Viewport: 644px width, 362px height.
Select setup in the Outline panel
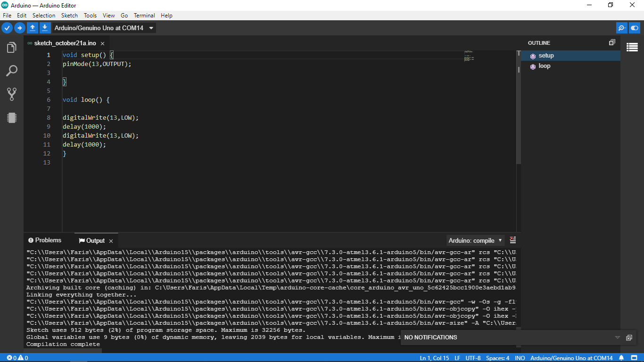(x=570, y=56)
